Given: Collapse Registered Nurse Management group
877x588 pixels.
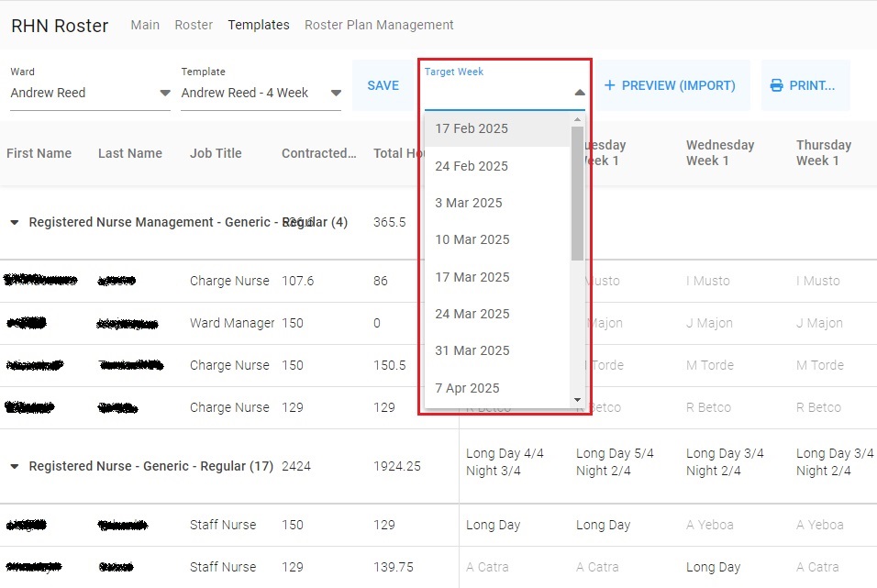Looking at the screenshot, I should [15, 223].
